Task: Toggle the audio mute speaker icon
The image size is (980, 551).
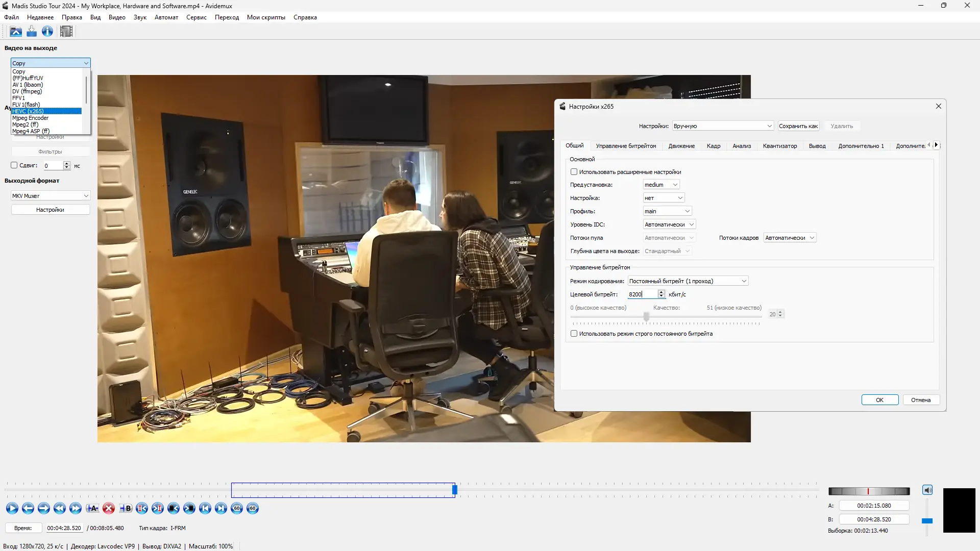Action: [x=927, y=490]
